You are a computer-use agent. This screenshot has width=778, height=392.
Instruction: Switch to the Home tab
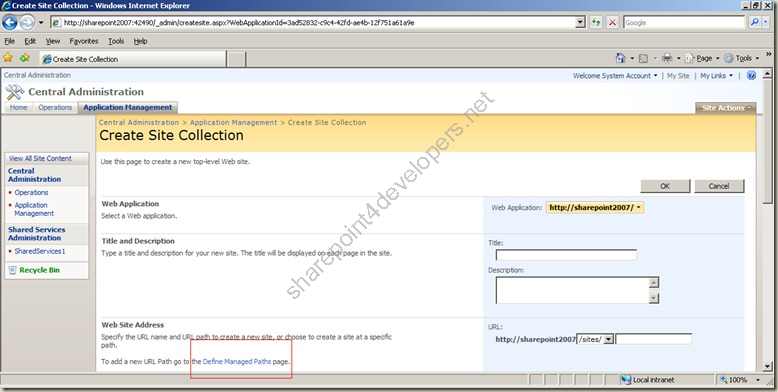click(x=19, y=107)
